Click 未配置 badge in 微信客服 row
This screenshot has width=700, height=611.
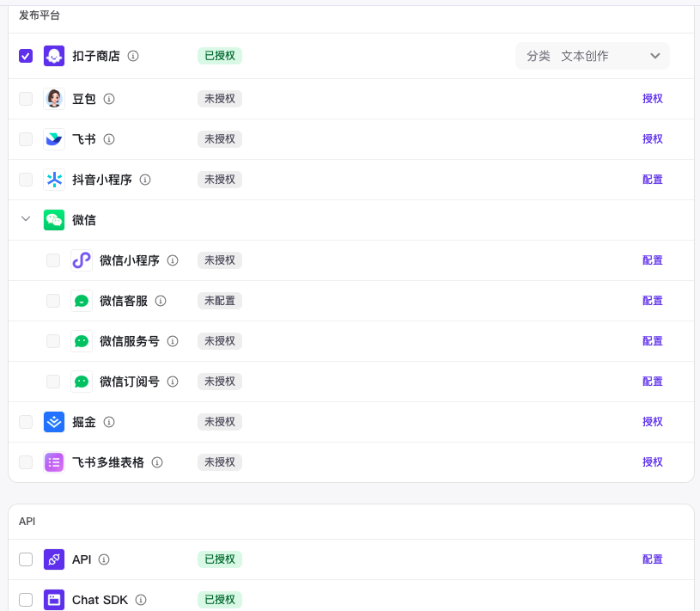220,301
